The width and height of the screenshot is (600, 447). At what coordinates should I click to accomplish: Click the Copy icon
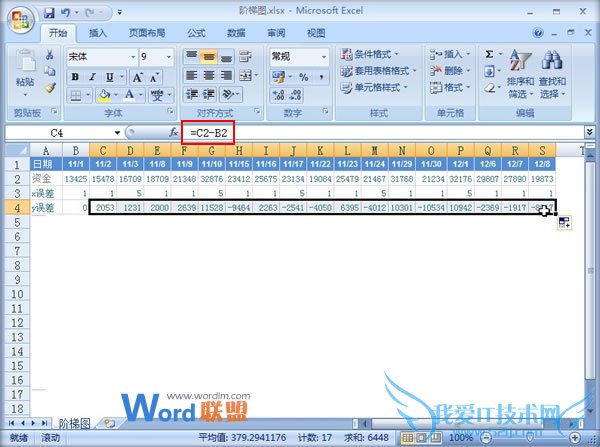(x=49, y=71)
